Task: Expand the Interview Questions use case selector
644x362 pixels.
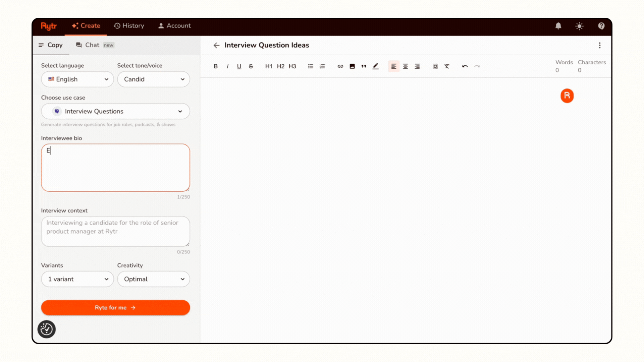Action: click(x=115, y=111)
